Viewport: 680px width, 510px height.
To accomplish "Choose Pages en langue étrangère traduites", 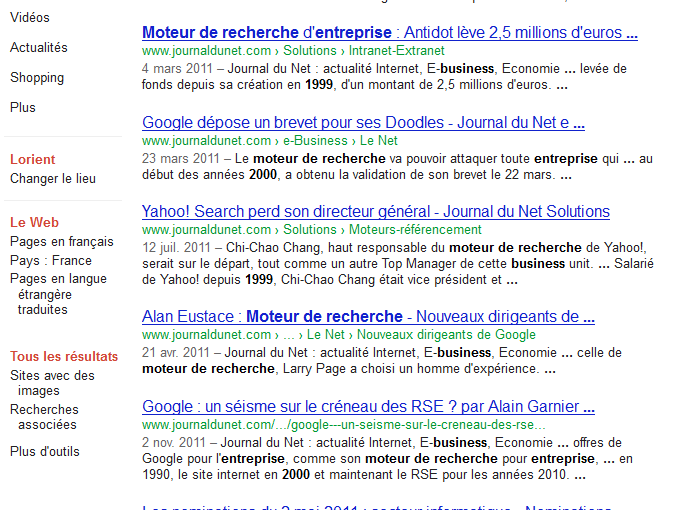I will 59,294.
